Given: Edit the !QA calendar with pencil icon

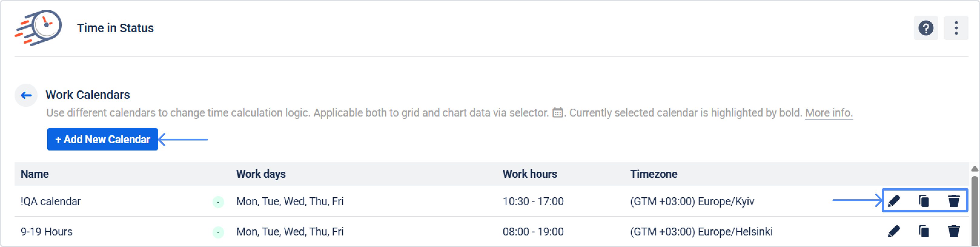Looking at the screenshot, I should pos(894,201).
